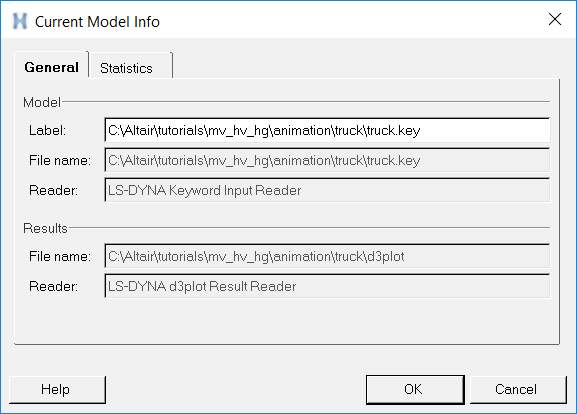Screen dimensions: 577x414
Task: Click the "Results" section heading
Action: click(45, 228)
